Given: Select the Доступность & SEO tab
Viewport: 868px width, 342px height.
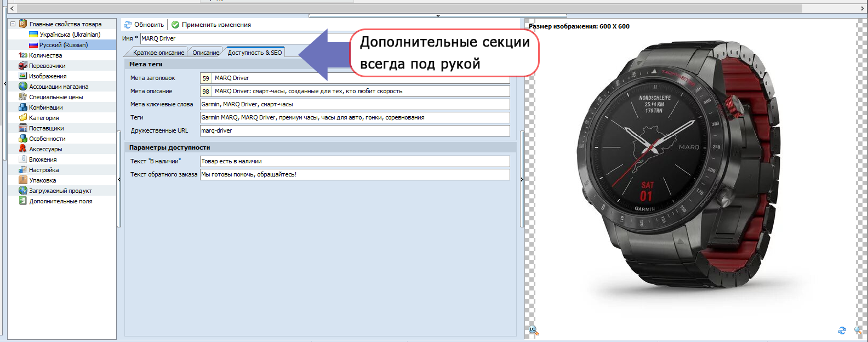Looking at the screenshot, I should pos(255,53).
